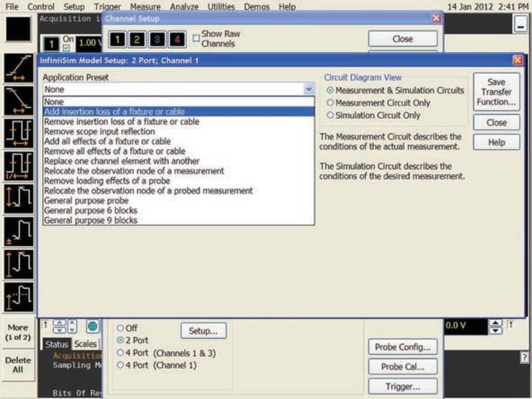Choose General purpose probe preset
The height and width of the screenshot is (399, 532).
pos(179,200)
